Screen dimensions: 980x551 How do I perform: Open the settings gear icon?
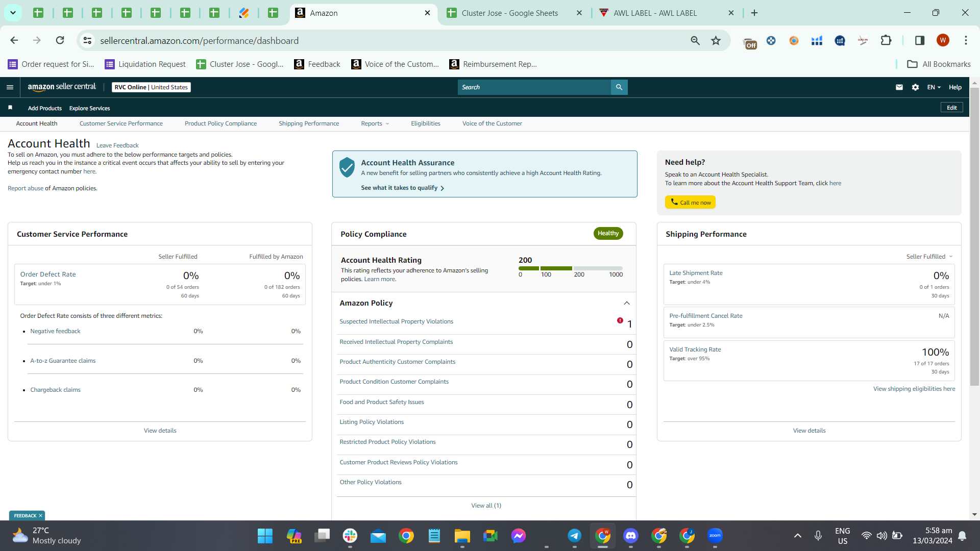tap(916, 87)
